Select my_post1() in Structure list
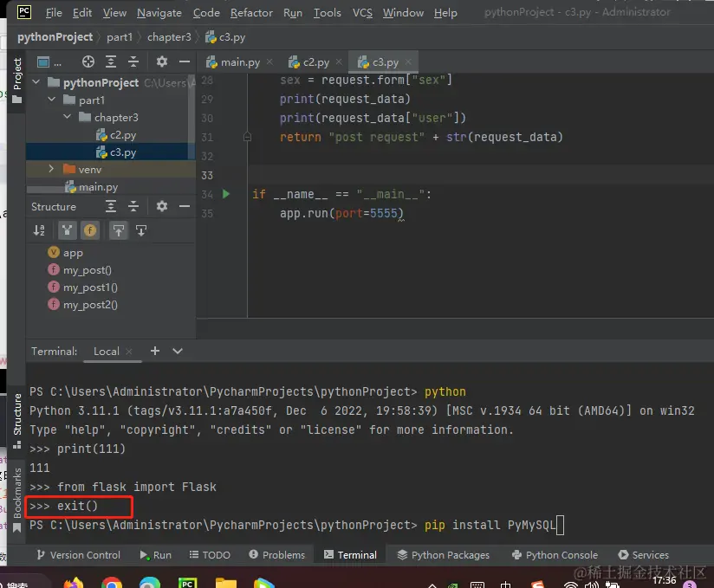 tap(82, 288)
